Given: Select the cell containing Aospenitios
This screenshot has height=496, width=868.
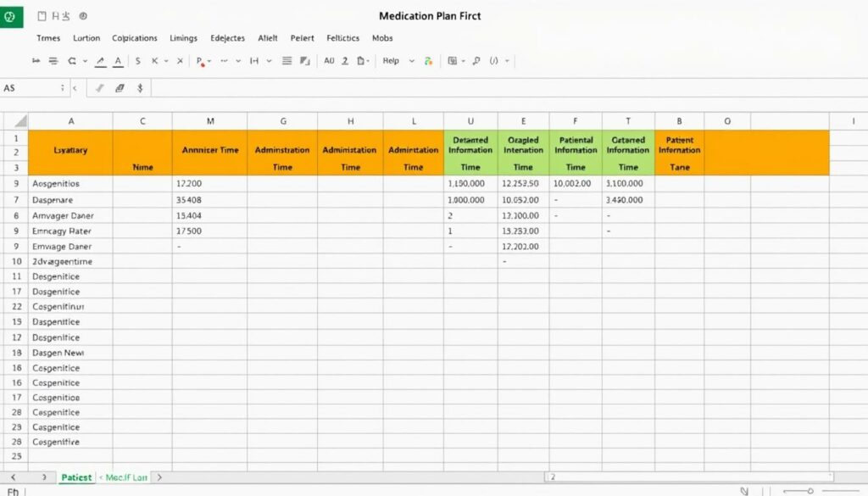Looking at the screenshot, I should tap(70, 184).
